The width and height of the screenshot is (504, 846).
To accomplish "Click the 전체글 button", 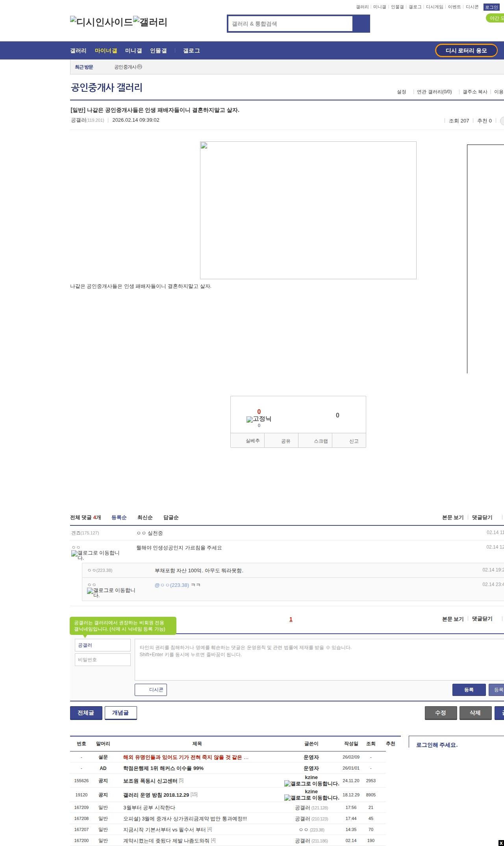I will point(86,713).
